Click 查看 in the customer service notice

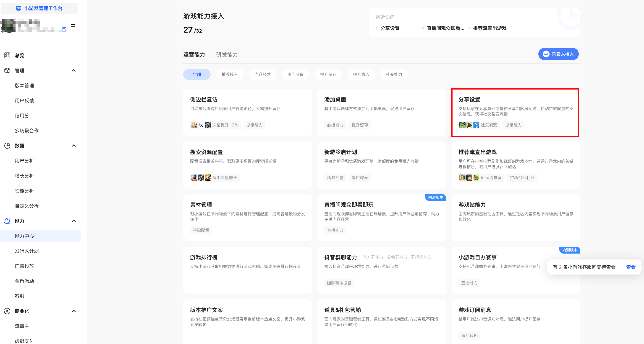(x=631, y=267)
